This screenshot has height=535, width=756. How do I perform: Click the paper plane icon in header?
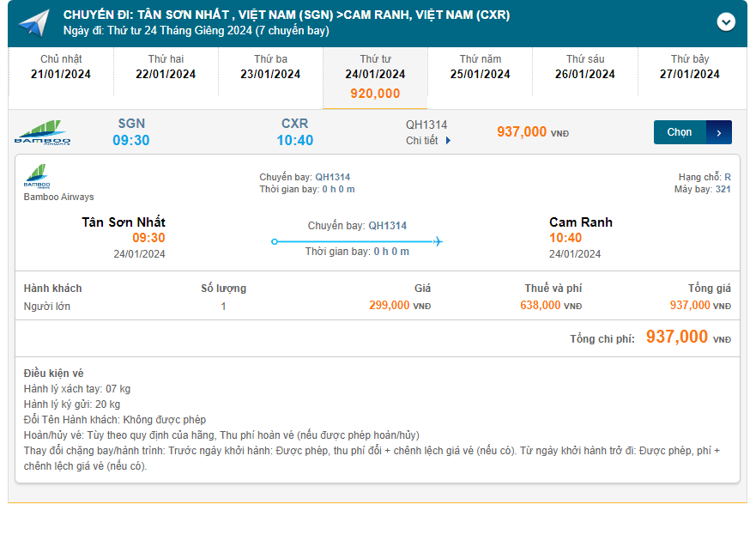[x=33, y=23]
